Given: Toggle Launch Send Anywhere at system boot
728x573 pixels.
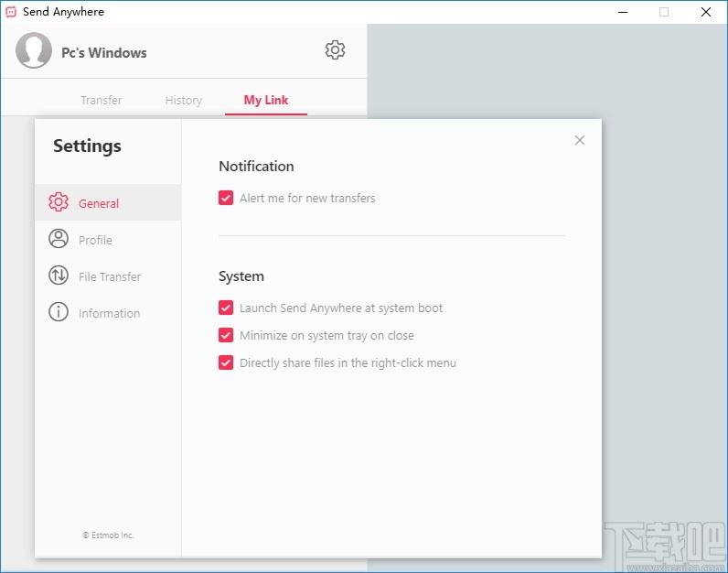Looking at the screenshot, I should [x=226, y=308].
